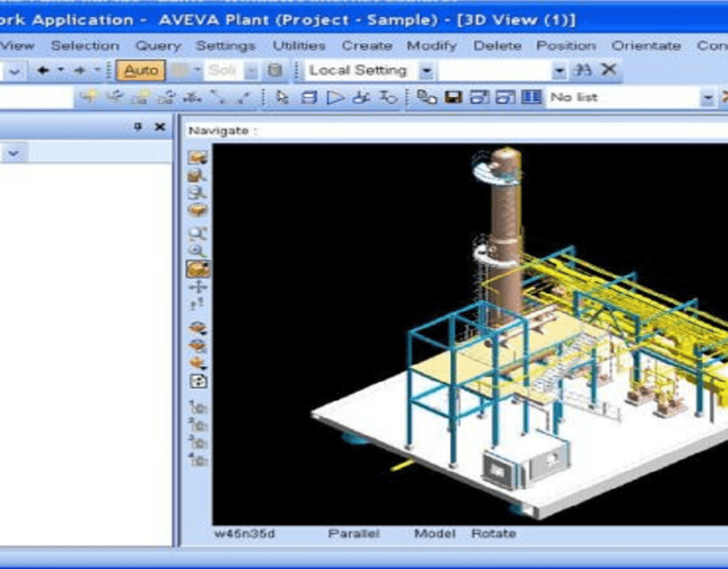Click the Rotate label in status bar

click(494, 533)
